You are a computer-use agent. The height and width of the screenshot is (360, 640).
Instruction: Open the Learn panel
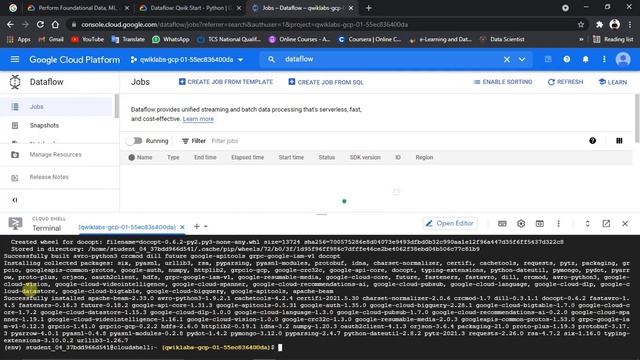[x=613, y=82]
